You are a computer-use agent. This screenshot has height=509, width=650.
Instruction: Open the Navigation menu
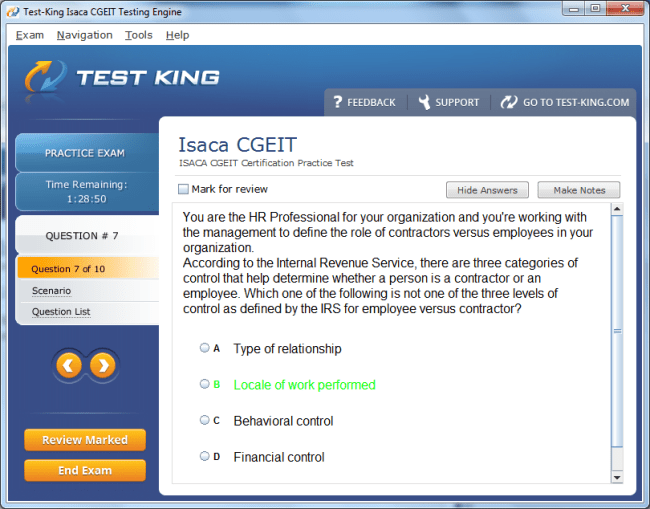(85, 35)
